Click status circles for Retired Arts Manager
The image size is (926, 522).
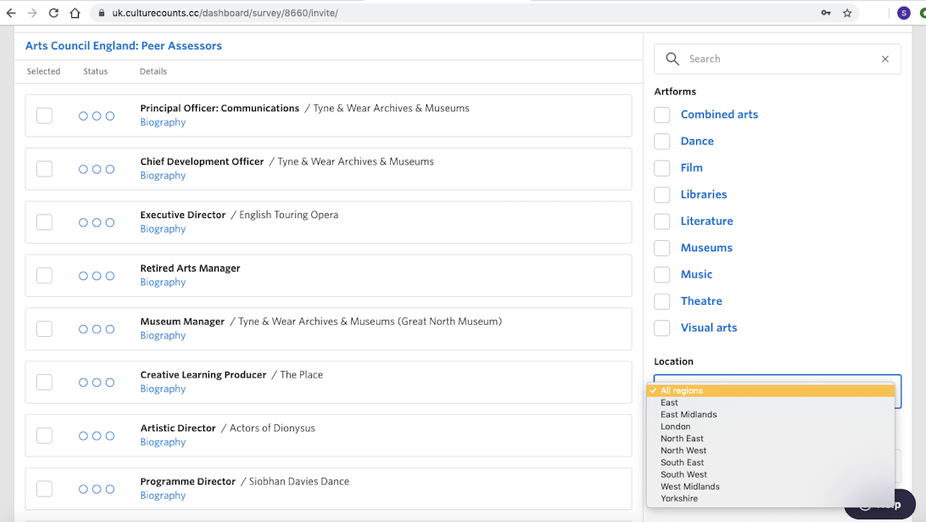97,276
